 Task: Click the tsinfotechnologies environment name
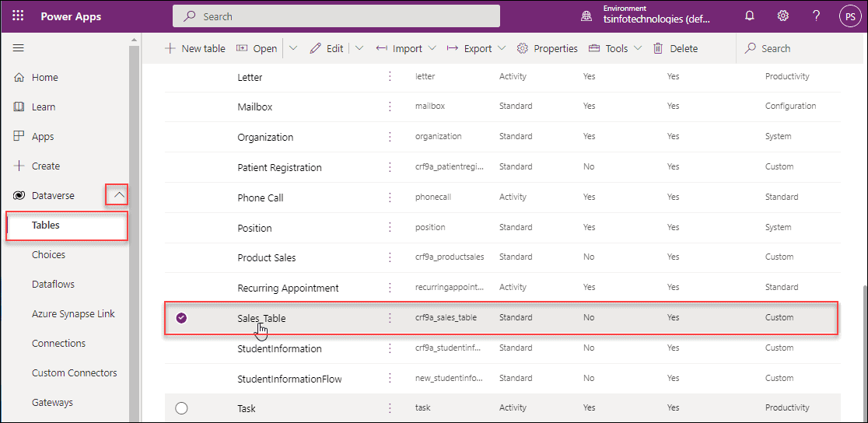click(x=656, y=19)
